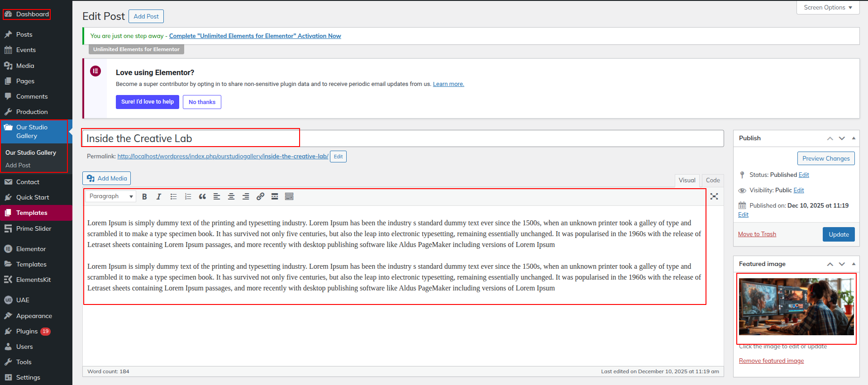
Task: Click the Update button
Action: pyautogui.click(x=839, y=234)
